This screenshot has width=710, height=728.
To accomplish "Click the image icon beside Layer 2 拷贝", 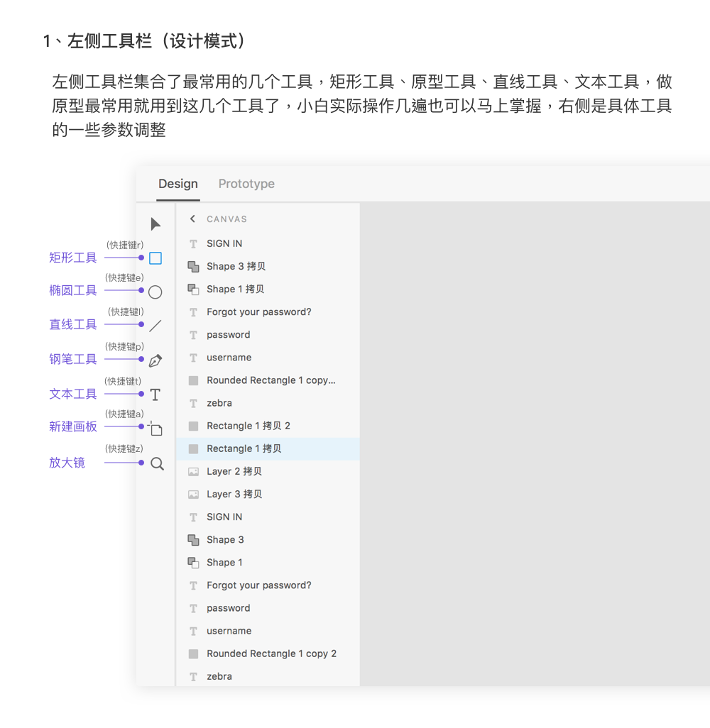I will [193, 472].
